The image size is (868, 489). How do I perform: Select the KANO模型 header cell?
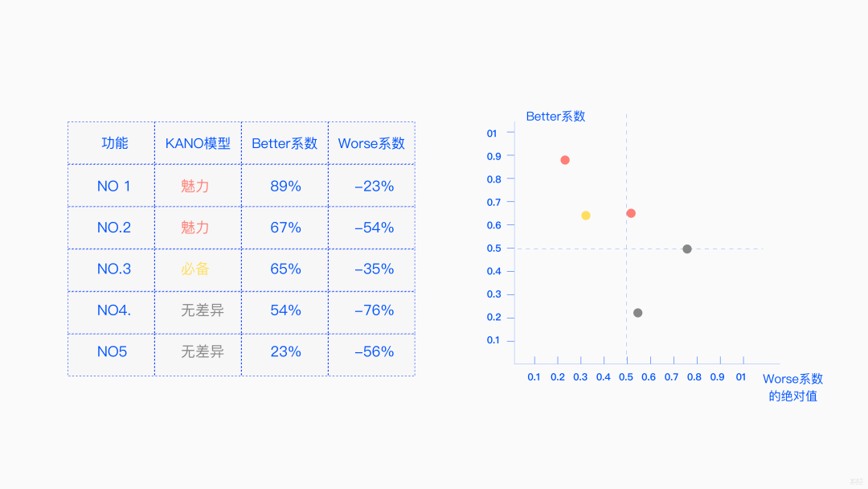tap(198, 143)
